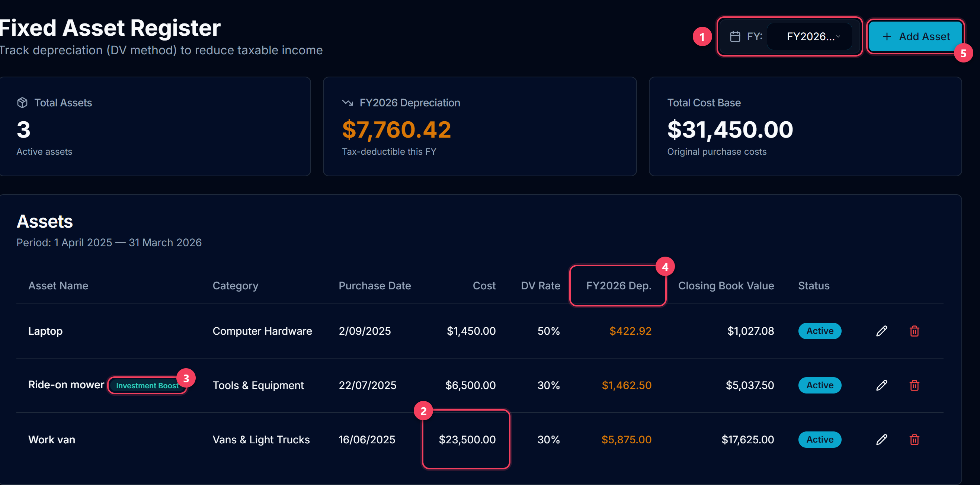Click the cube icon on Total Assets card
This screenshot has height=485, width=980.
coord(22,103)
